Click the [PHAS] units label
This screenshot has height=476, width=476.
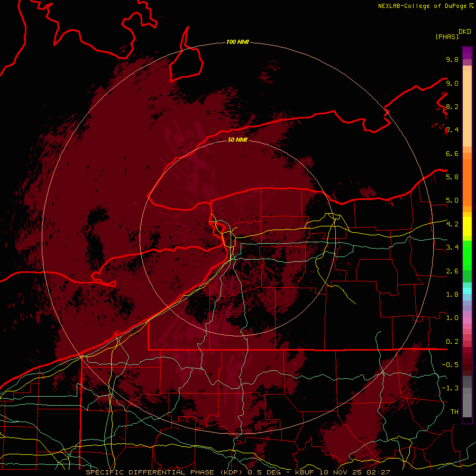[447, 36]
